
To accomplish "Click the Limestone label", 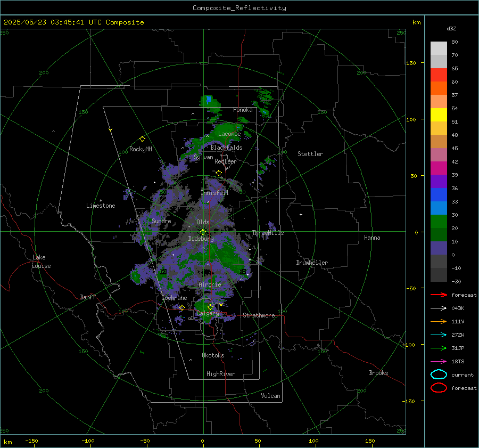I will (101, 206).
